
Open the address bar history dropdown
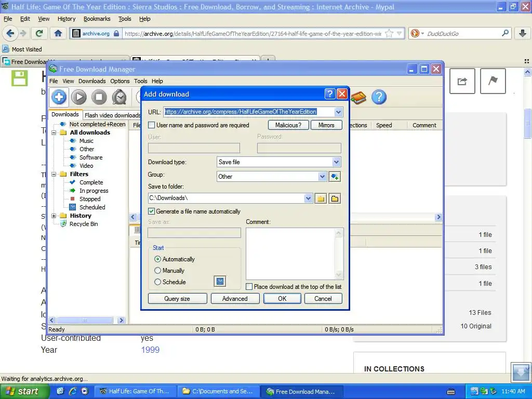pos(400,34)
